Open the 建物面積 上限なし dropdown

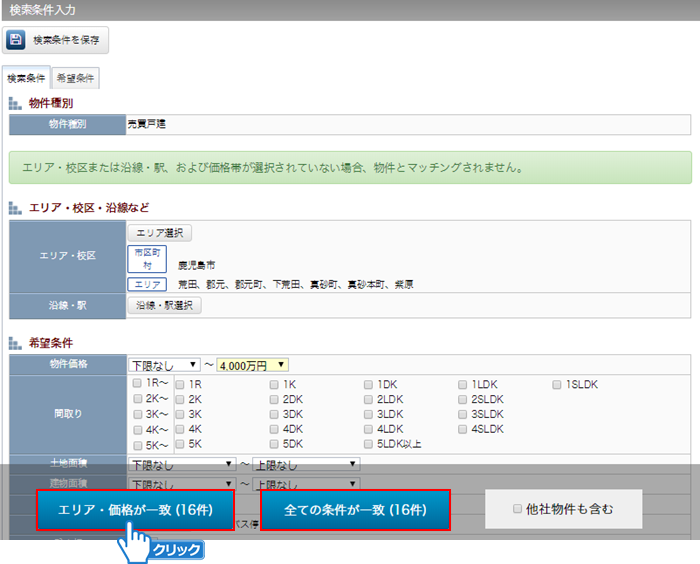306,484
